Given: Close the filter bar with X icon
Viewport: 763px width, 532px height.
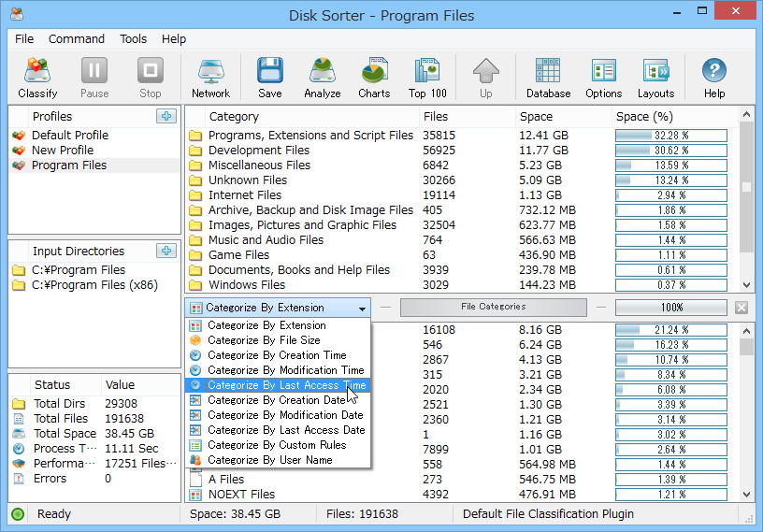Looking at the screenshot, I should [x=741, y=308].
